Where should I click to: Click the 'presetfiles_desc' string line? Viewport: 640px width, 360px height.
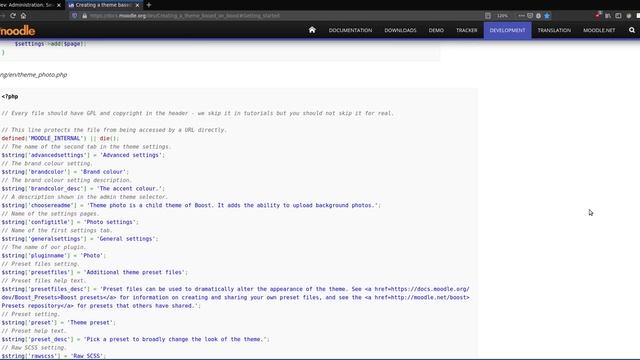236,297
